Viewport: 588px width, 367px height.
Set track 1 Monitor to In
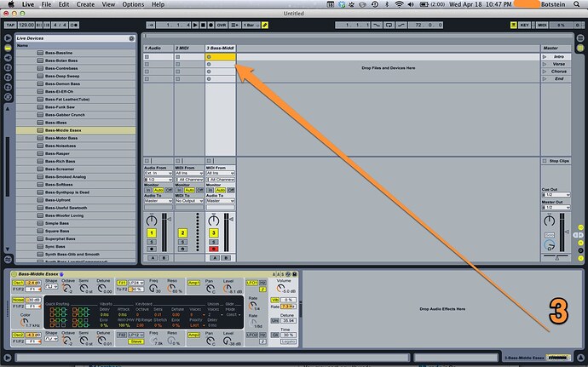coord(148,191)
